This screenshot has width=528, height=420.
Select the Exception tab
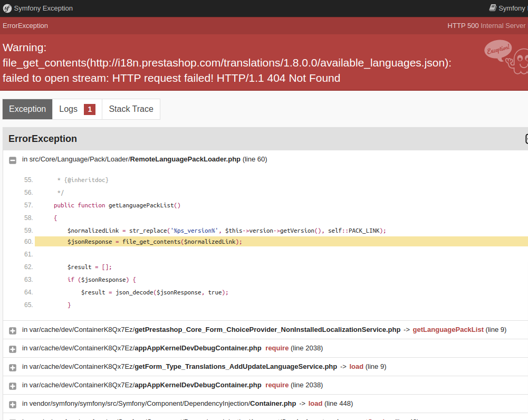(27, 109)
